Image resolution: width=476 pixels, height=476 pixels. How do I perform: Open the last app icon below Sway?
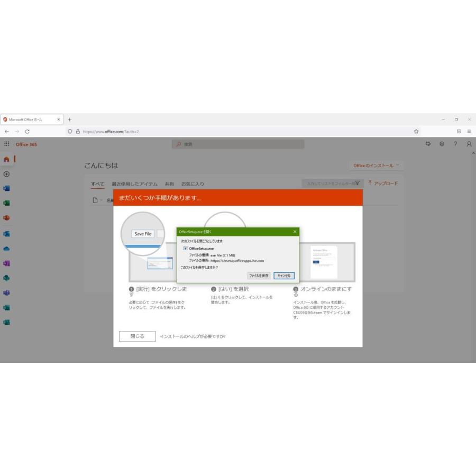point(6,322)
